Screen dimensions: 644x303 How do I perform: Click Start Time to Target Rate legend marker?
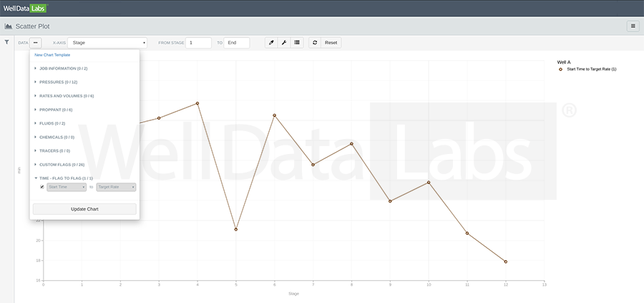tap(560, 69)
